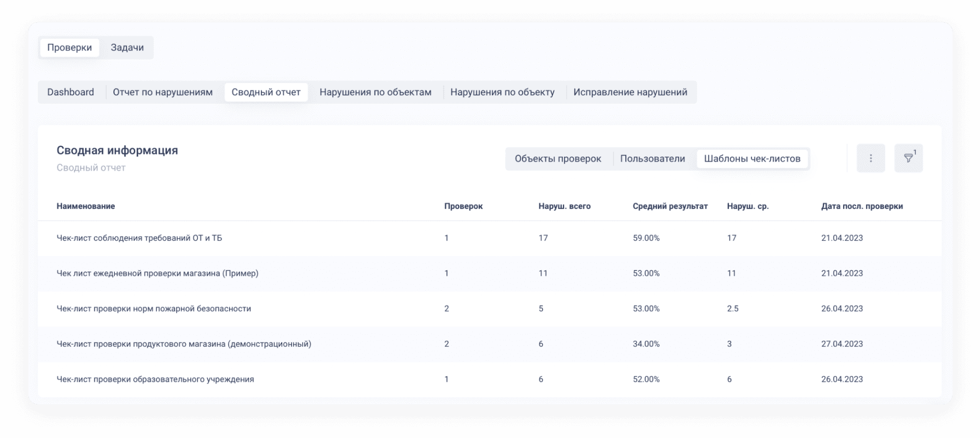Open the Dashboard tab
Screen dimensions: 980x438
(70, 92)
